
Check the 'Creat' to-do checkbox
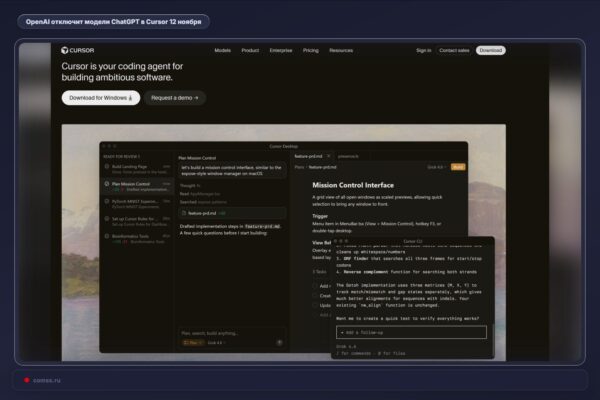pos(315,296)
